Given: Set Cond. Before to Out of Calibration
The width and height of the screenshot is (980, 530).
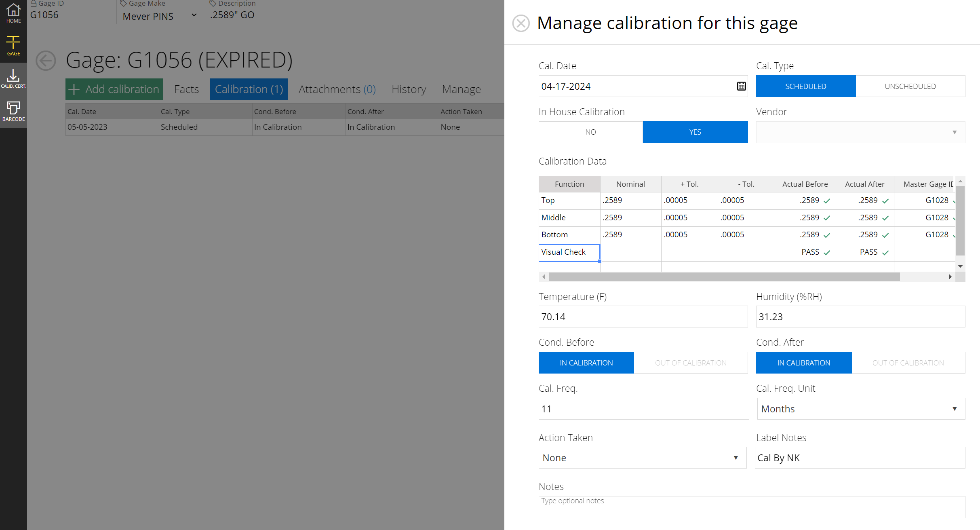Looking at the screenshot, I should [691, 363].
